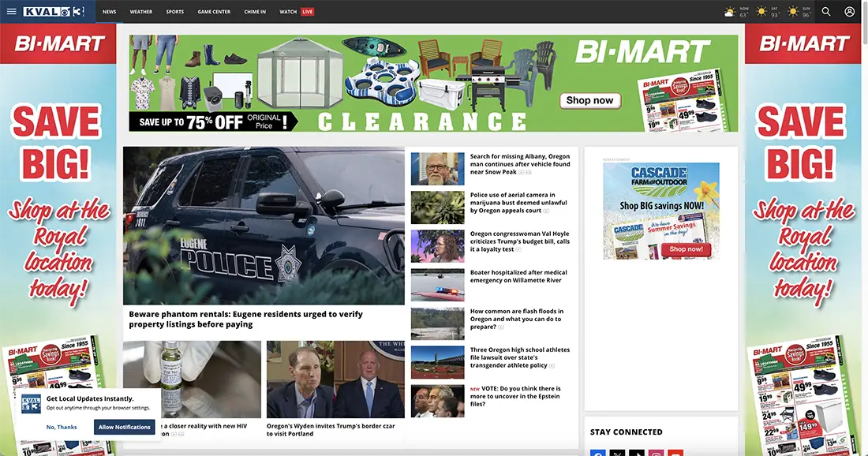Open the user account profile icon

(849, 11)
